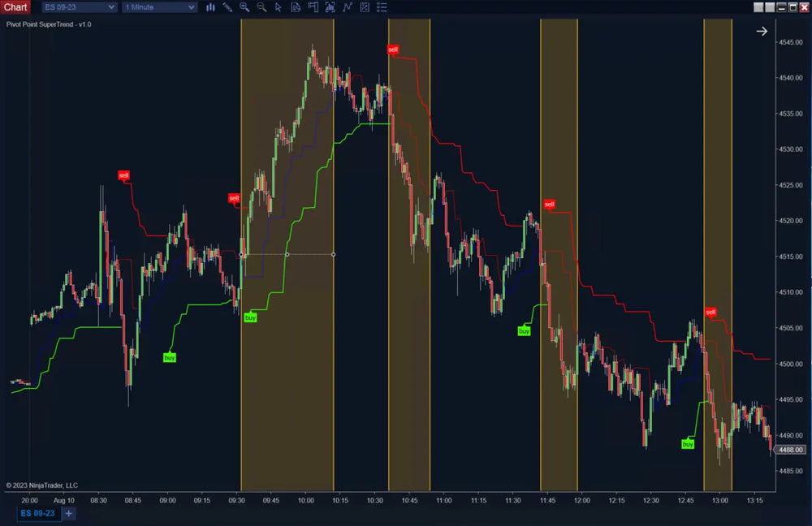Open the Indicators list icon
812x526 pixels.
(382, 7)
